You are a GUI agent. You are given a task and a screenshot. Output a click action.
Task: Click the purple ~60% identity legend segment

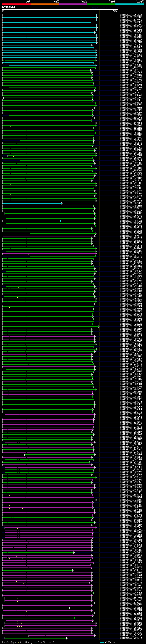tap(73, 4)
